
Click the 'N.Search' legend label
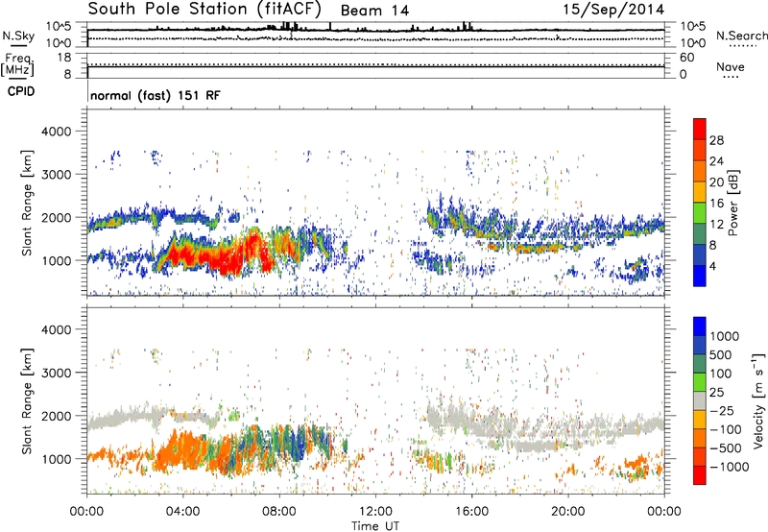coord(741,36)
